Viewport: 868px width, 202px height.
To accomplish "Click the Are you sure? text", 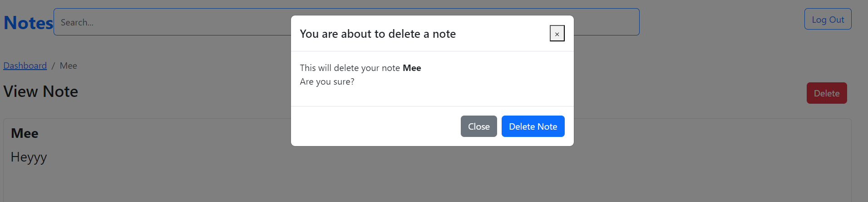I will click(327, 81).
